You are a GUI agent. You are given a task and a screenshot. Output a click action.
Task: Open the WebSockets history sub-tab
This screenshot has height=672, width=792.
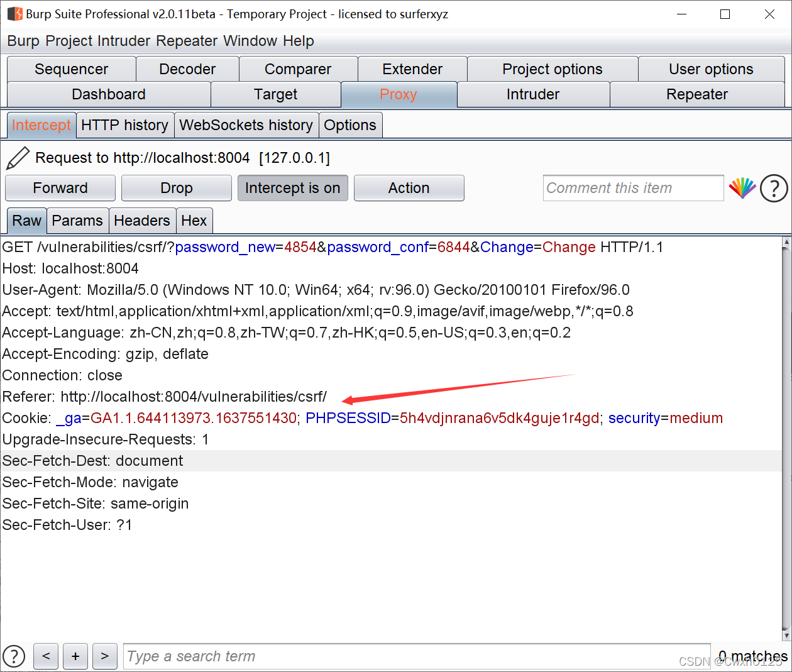(x=246, y=125)
